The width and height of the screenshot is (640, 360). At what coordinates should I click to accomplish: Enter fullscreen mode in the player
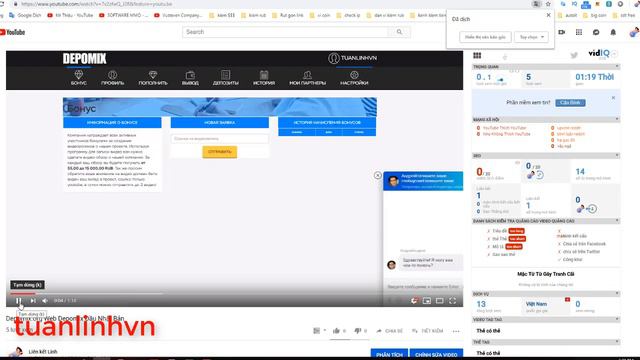coord(452,301)
